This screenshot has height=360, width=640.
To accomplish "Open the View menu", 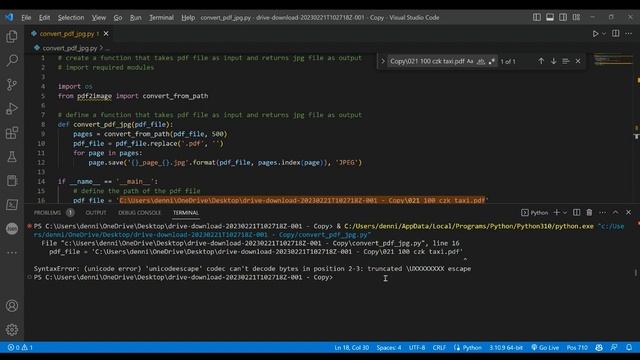I will [98, 17].
